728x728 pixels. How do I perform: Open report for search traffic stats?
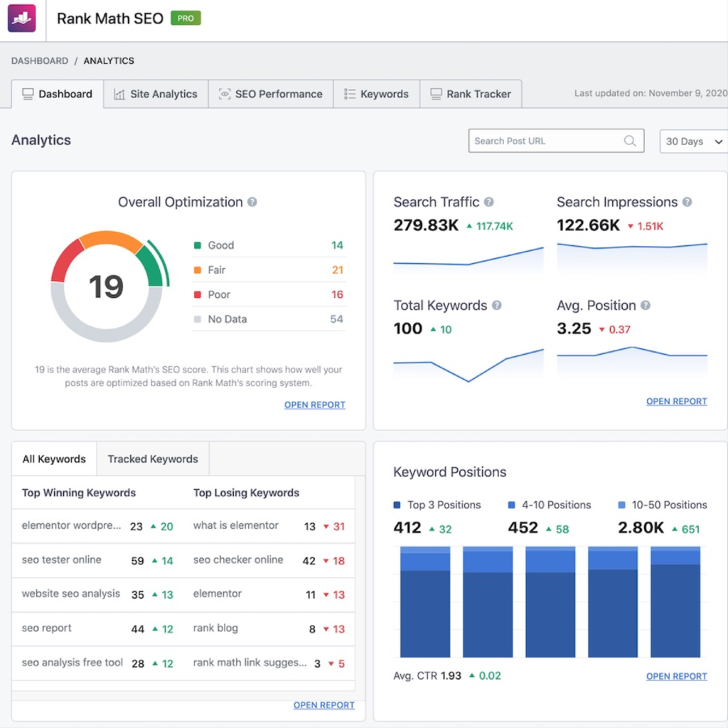pyautogui.click(x=677, y=401)
